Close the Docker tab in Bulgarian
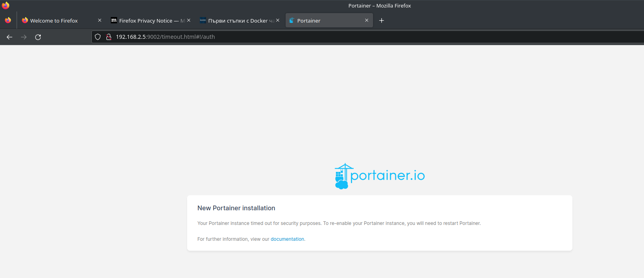 tap(278, 20)
